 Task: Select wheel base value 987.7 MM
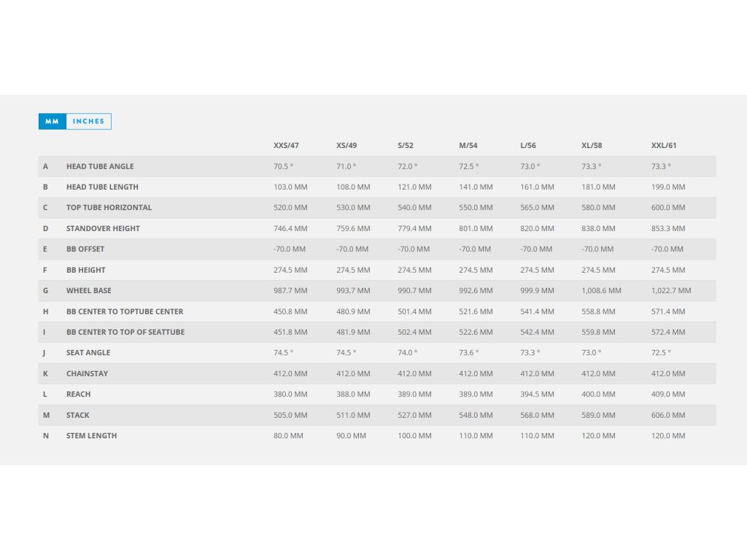(x=290, y=290)
